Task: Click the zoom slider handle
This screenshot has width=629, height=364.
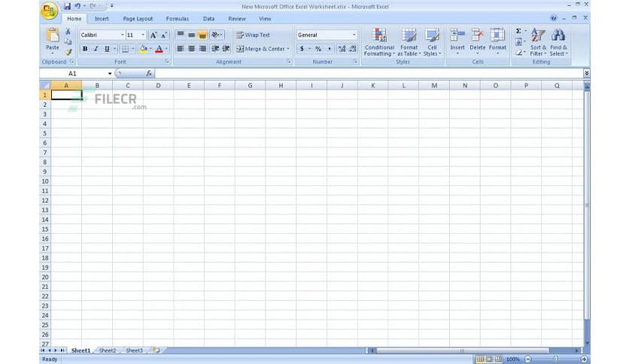Action: [556, 359]
